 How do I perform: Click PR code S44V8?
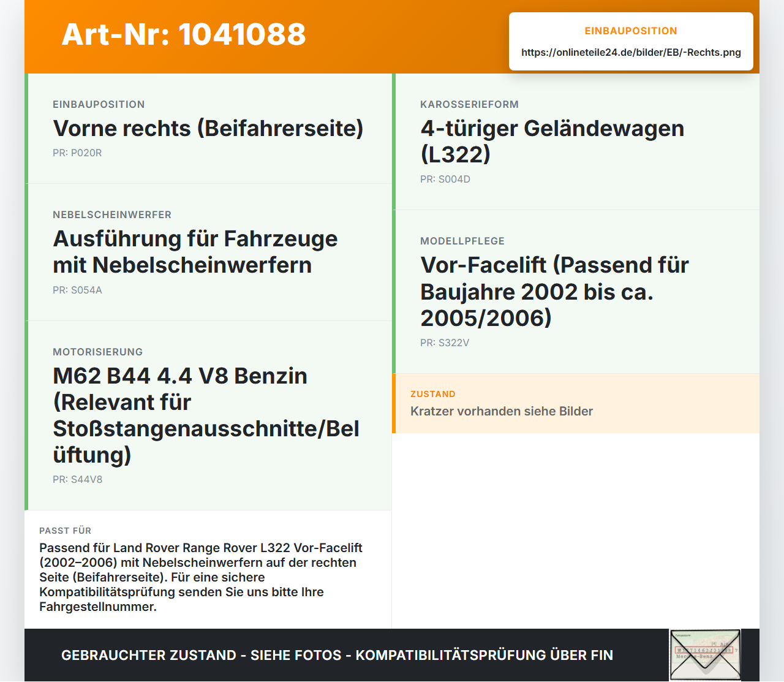[x=78, y=480]
